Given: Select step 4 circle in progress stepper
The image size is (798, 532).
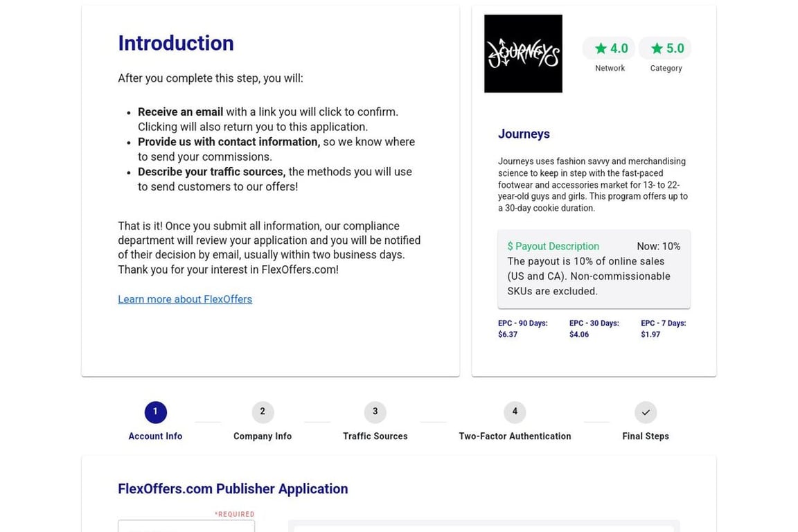Looking at the screenshot, I should 515,412.
